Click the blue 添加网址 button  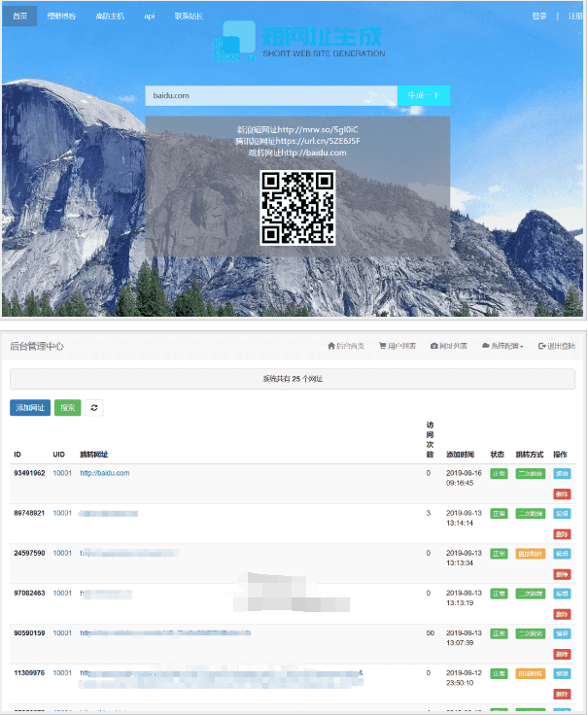coord(29,408)
